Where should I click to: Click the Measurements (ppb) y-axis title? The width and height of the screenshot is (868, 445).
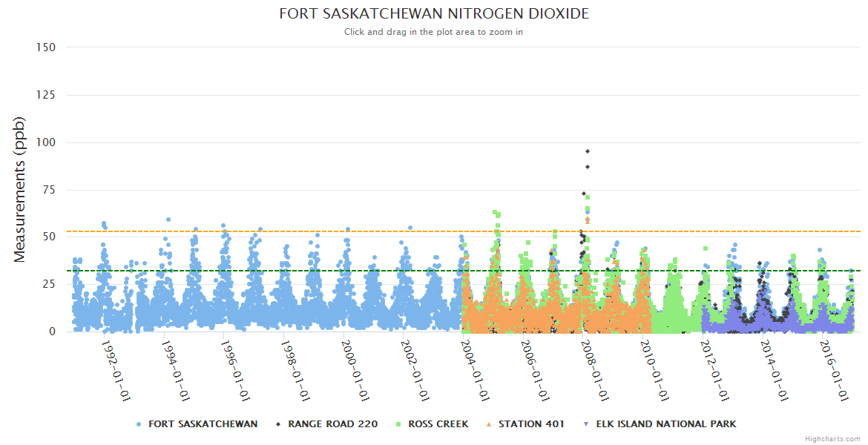20,189
